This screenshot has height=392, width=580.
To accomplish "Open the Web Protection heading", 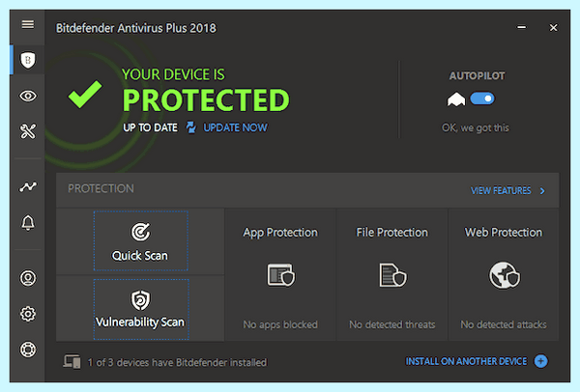I will (504, 233).
